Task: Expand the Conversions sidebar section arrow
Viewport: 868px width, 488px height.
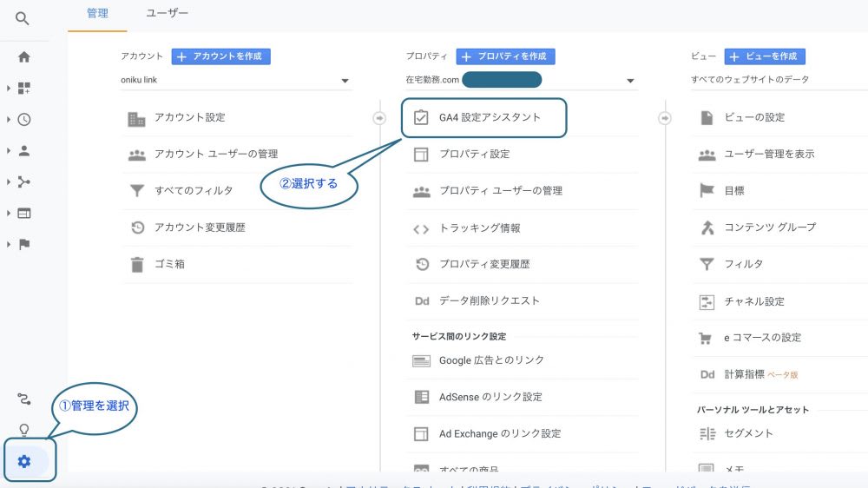Action: [x=9, y=244]
